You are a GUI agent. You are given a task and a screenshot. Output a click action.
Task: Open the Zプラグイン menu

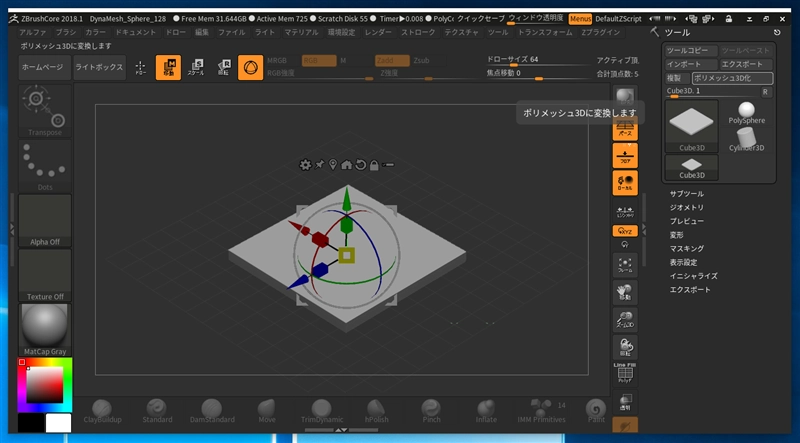coord(601,32)
